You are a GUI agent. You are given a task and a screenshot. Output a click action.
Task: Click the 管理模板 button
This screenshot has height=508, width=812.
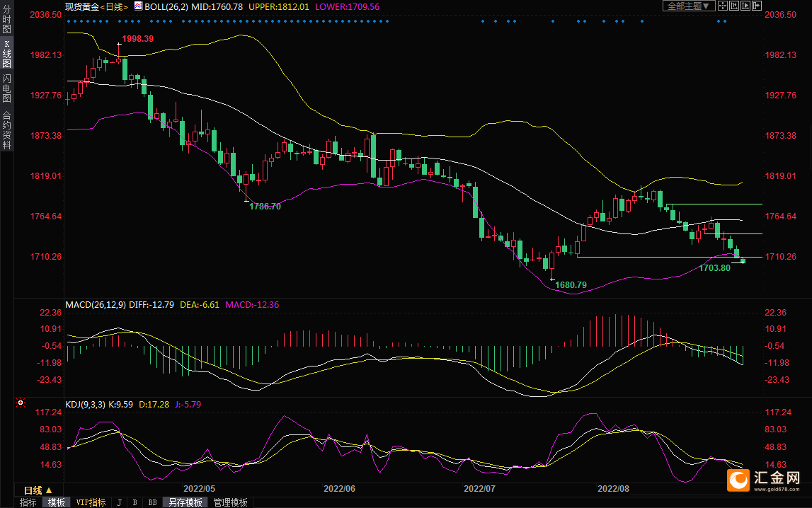(x=230, y=502)
